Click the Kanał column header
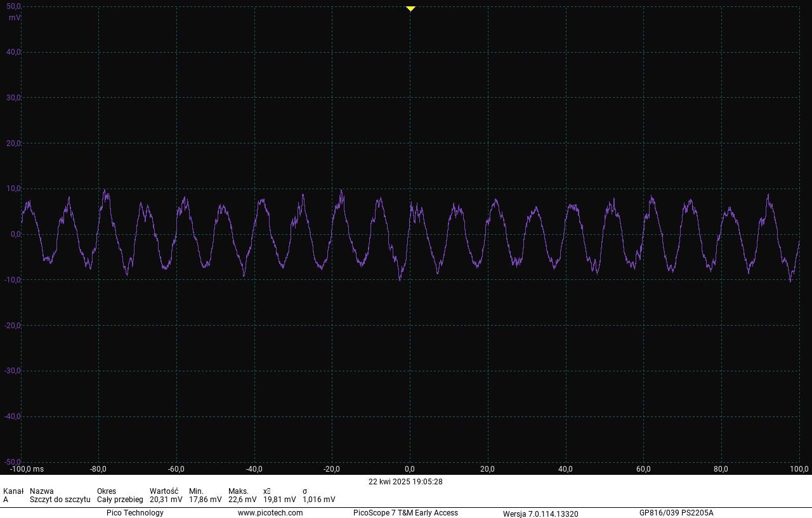 13,491
